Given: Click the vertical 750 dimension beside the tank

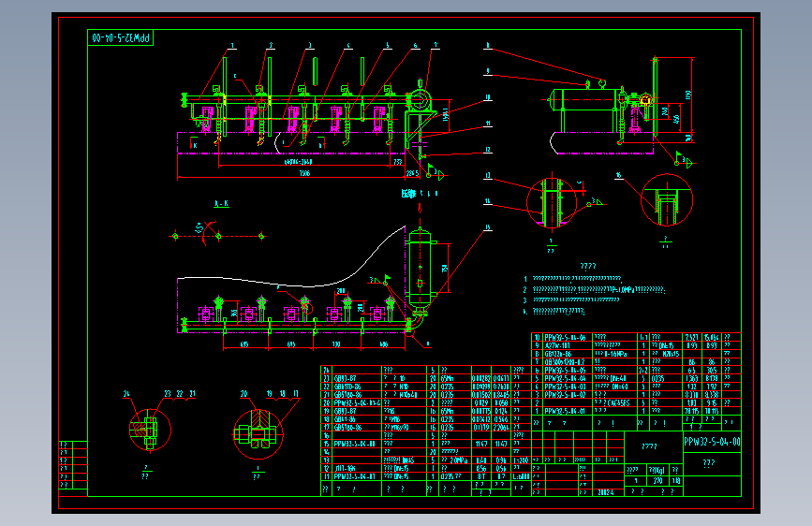Looking at the screenshot, I should click(444, 269).
